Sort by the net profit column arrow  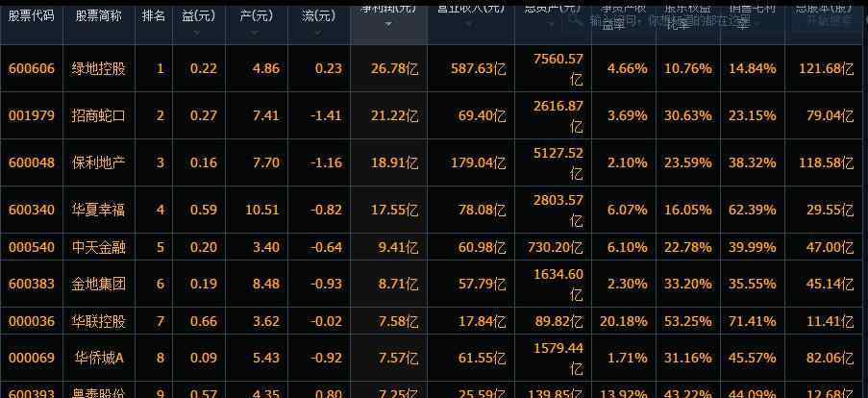(x=388, y=24)
